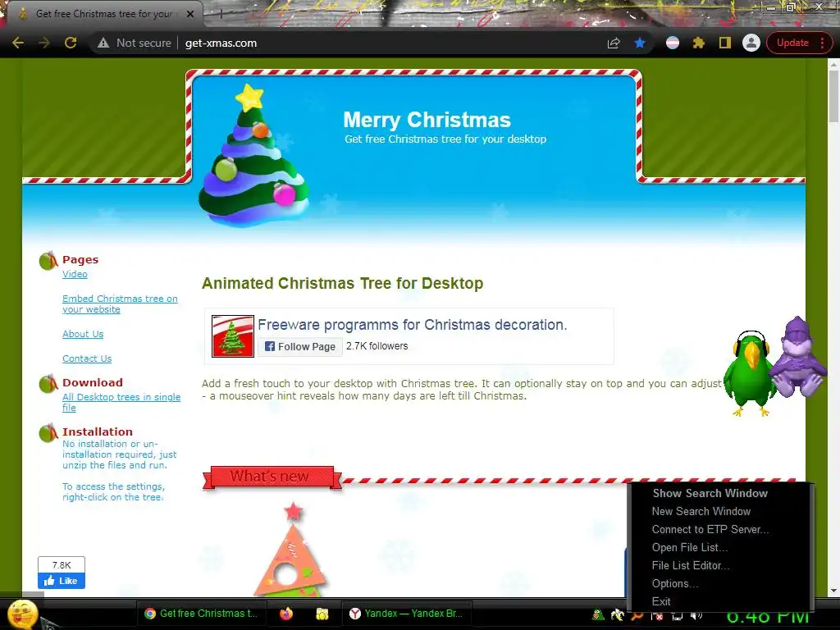Image resolution: width=840 pixels, height=630 pixels.
Task: Choose Exit in the tray context menu
Action: (x=661, y=601)
